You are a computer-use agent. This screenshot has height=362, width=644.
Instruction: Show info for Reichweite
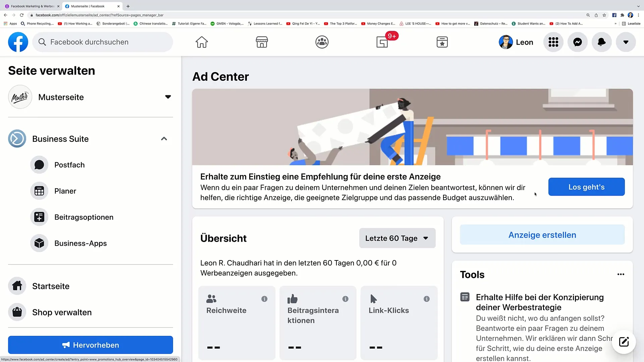click(x=264, y=299)
